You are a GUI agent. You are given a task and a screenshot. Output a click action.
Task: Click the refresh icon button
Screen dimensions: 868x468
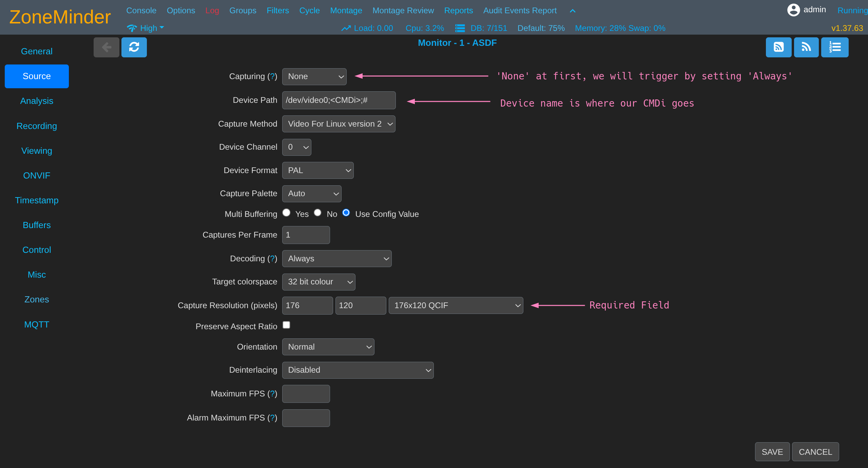134,47
